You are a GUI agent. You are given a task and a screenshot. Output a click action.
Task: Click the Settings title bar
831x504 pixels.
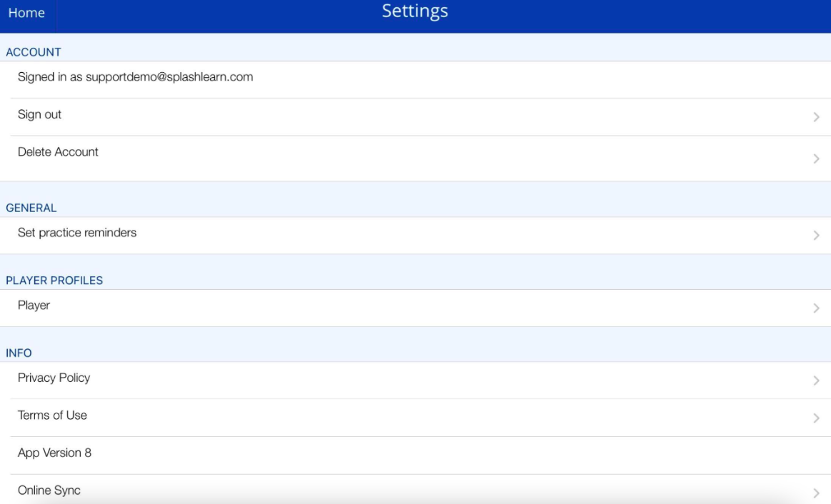pos(415,11)
